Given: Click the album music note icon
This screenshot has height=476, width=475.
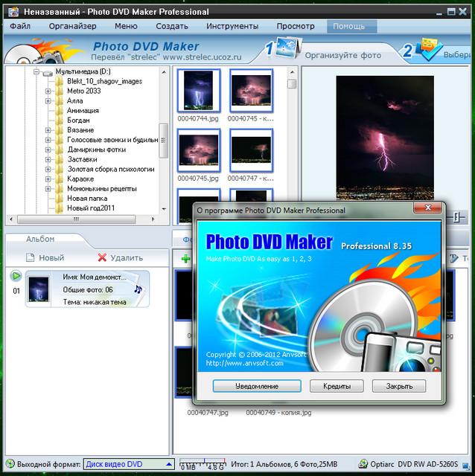Looking at the screenshot, I should pos(138,289).
